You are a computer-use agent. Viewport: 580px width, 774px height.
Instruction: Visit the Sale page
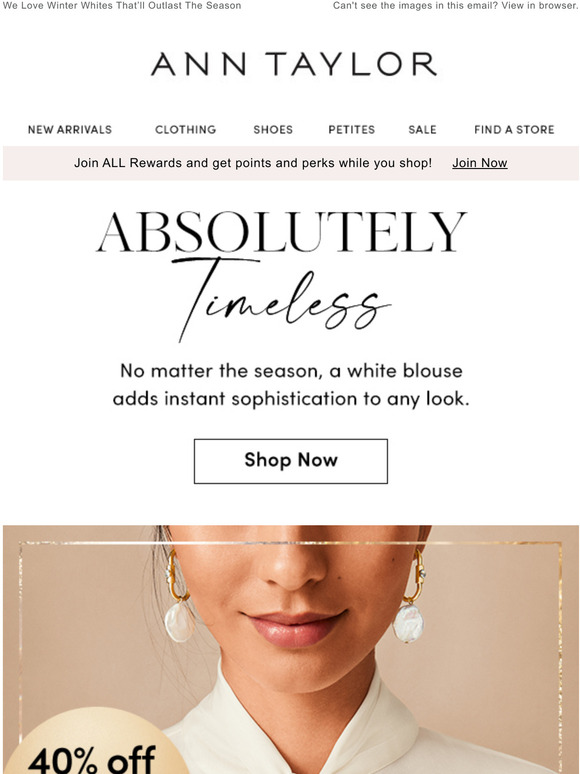(422, 129)
